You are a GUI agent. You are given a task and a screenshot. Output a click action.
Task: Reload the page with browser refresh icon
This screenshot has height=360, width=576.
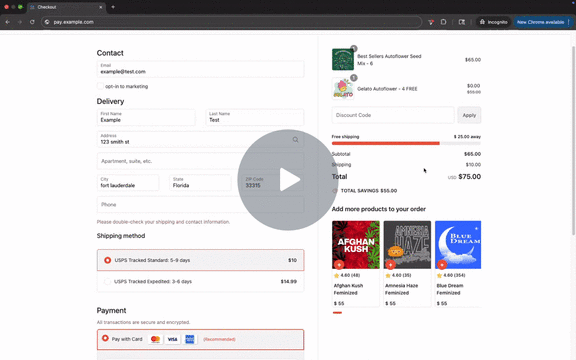(32, 22)
